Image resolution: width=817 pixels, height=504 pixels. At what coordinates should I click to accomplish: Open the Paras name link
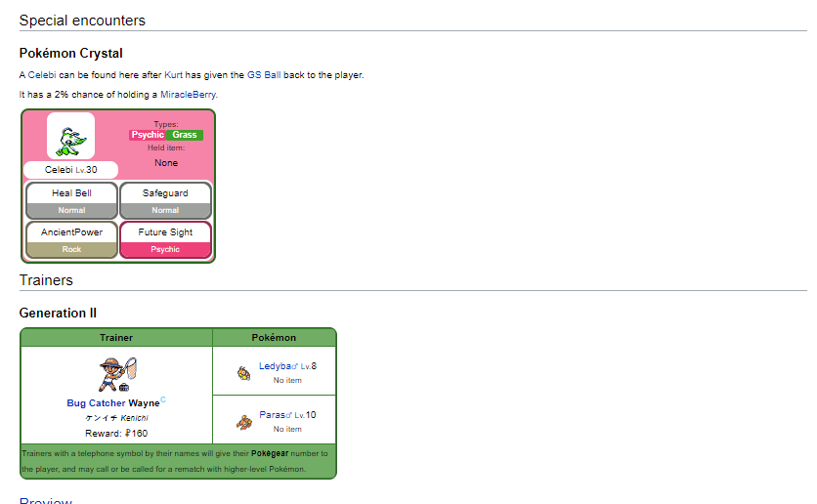270,415
